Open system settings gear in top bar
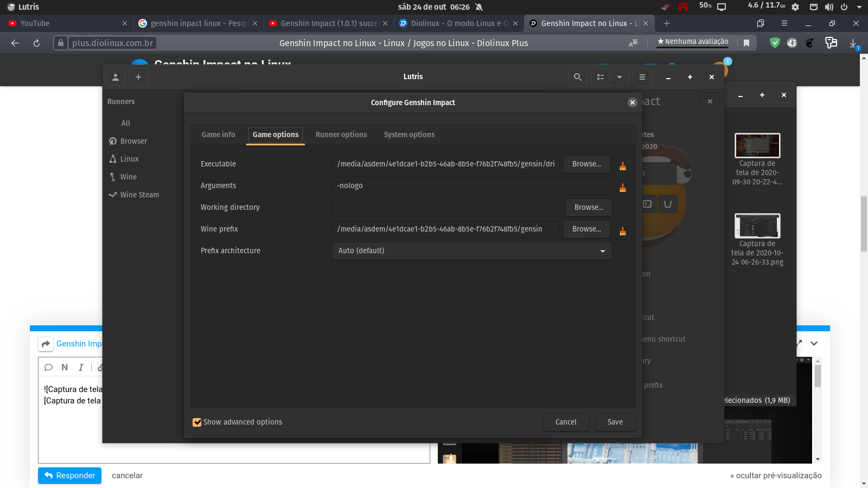 [x=795, y=7]
